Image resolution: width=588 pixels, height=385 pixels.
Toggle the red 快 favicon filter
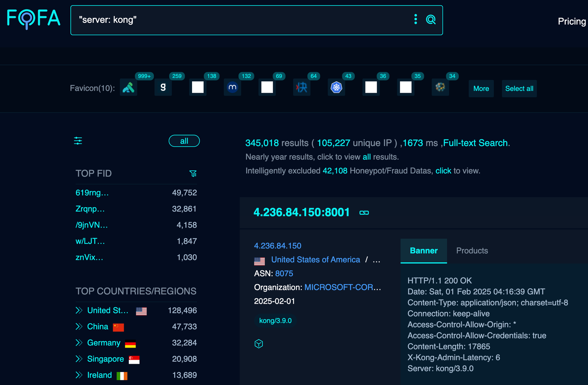pyautogui.click(x=302, y=87)
